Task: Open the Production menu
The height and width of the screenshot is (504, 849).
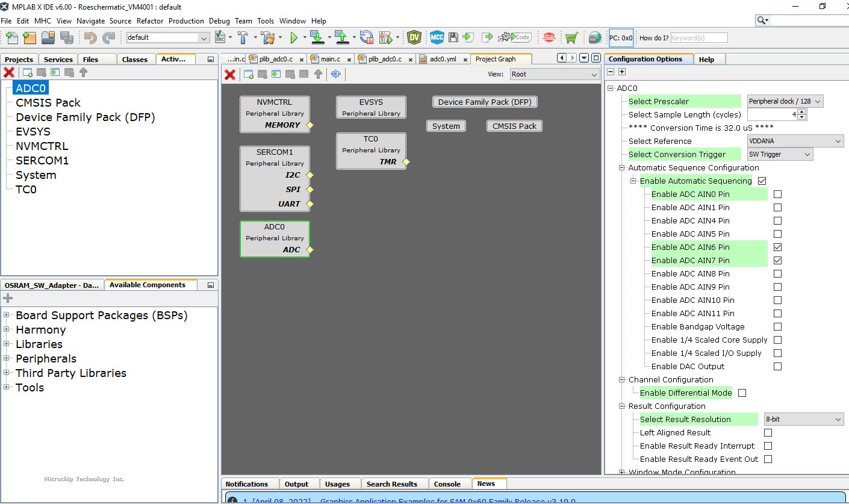Action: [x=186, y=20]
